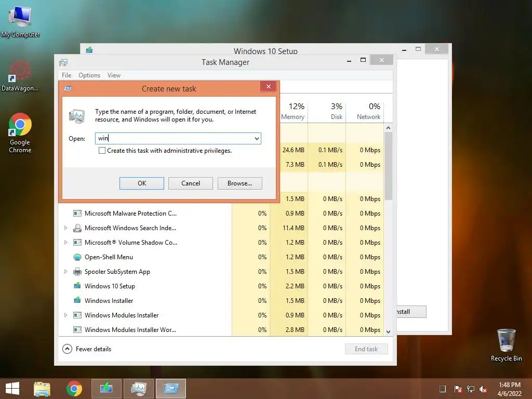Screen dimensions: 532x399
Task: Launch Google Chrome from the desktop
Action: pos(20,133)
